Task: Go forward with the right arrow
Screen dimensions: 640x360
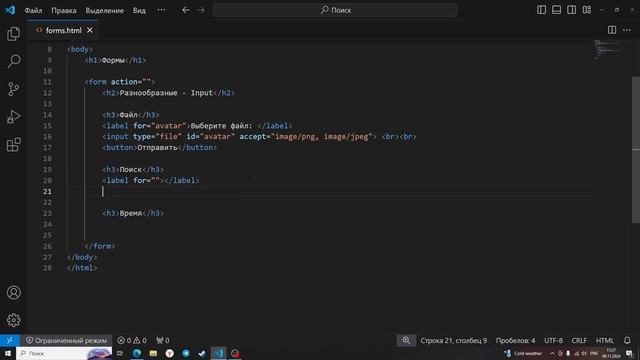Action: coord(201,10)
